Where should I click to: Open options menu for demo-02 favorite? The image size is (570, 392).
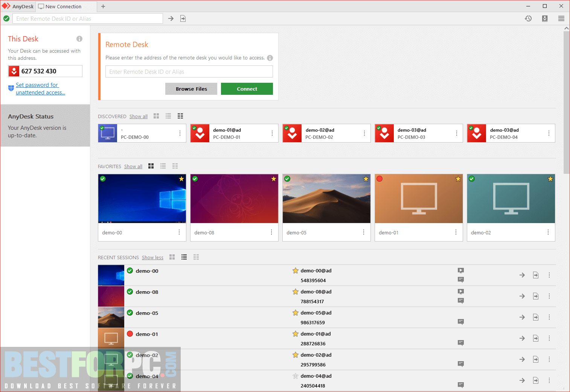pos(548,232)
